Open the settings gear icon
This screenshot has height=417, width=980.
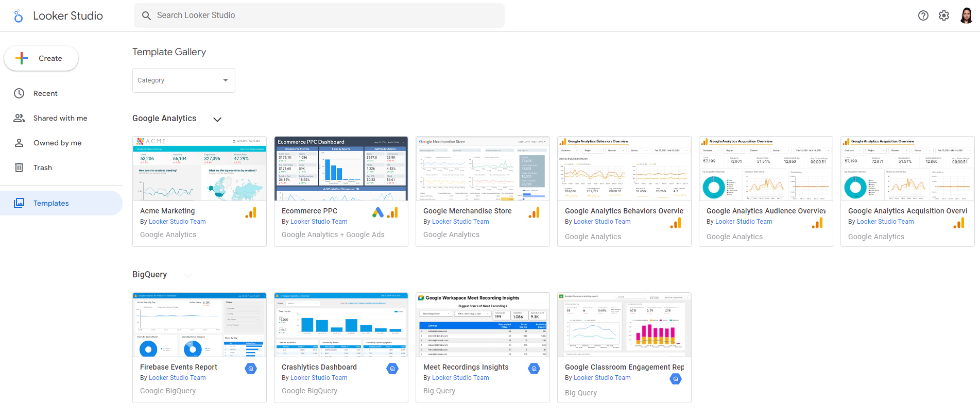944,15
